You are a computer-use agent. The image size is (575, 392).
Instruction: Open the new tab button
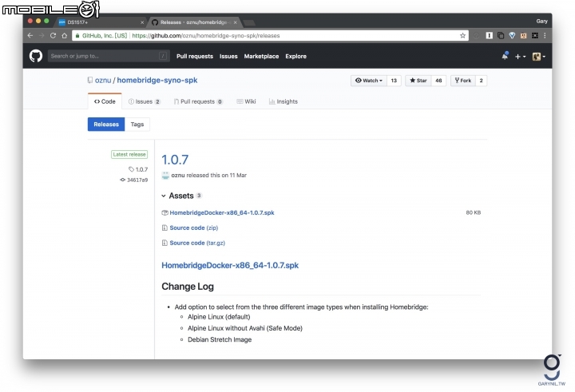(x=249, y=22)
